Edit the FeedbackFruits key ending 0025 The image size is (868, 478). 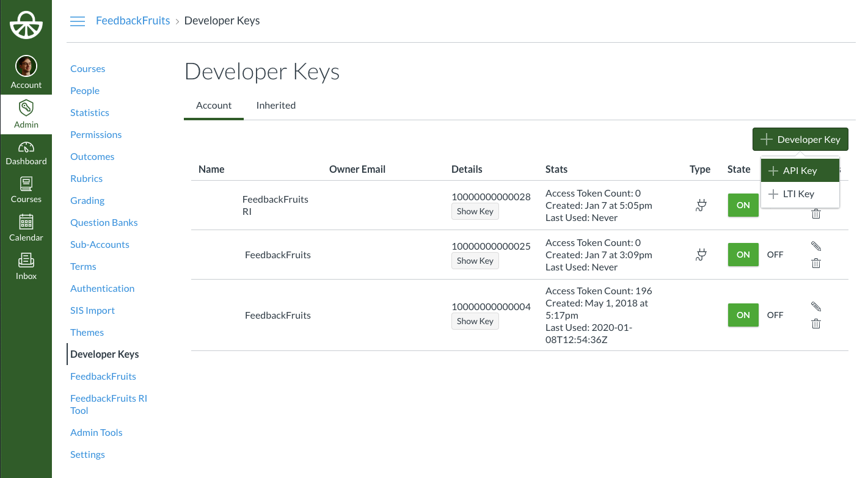816,246
